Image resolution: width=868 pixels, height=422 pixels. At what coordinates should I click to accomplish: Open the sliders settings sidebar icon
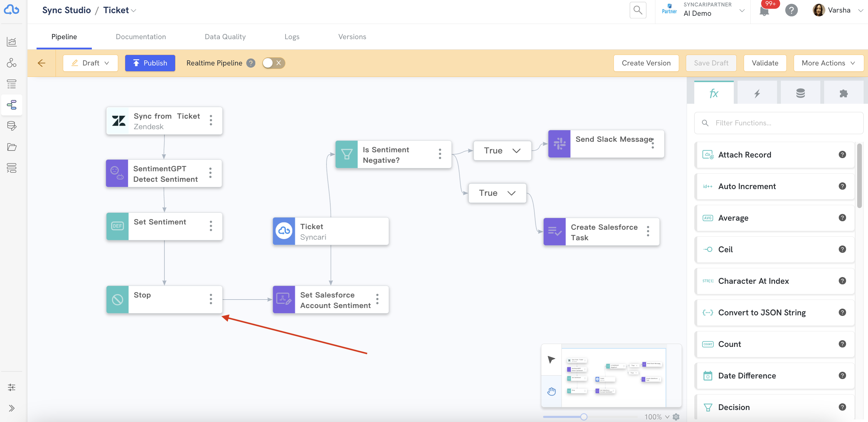(11, 387)
